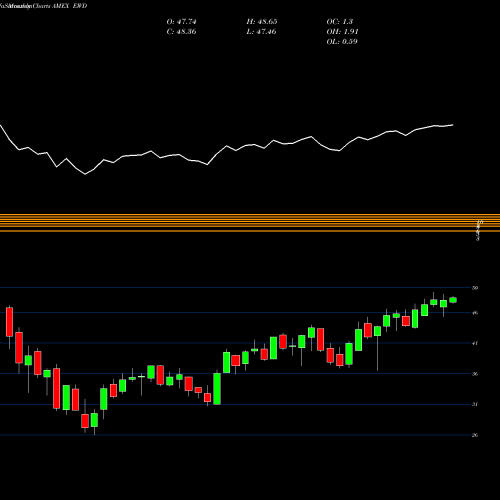Click the low price value L: 47.46
The width and height of the screenshot is (500, 500).
tap(261, 32)
